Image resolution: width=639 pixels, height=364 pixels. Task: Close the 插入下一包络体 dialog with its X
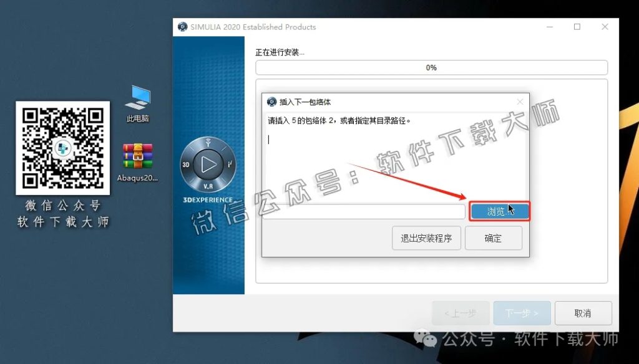tap(520, 101)
